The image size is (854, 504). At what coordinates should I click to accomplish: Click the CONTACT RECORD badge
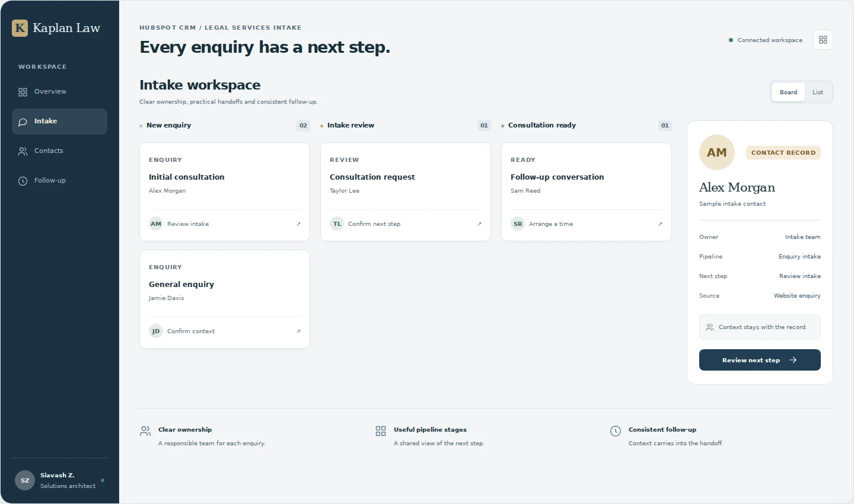[x=783, y=153]
